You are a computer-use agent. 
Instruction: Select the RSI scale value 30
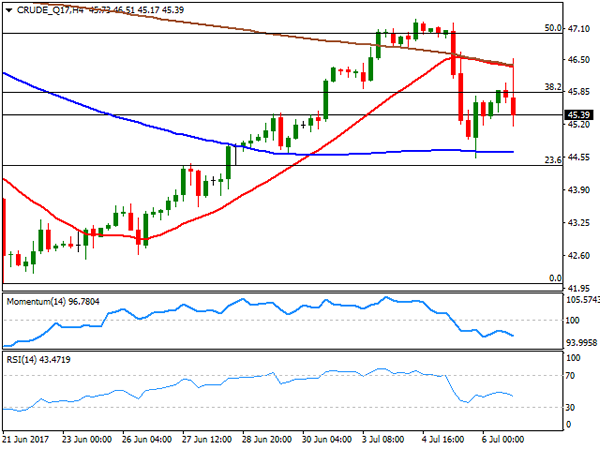(571, 408)
